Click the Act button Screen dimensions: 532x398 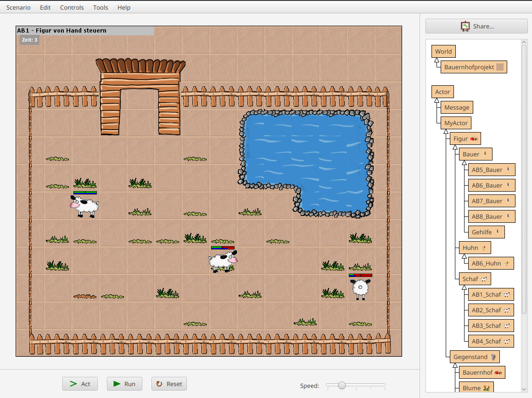click(x=80, y=384)
